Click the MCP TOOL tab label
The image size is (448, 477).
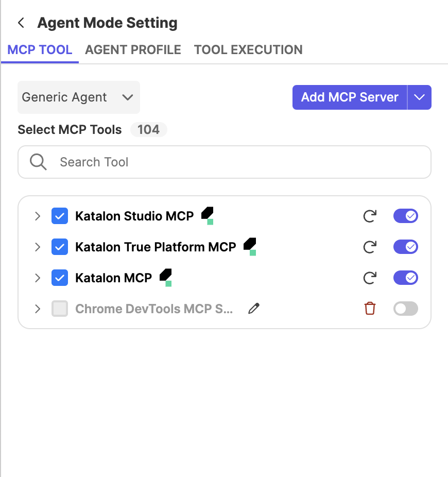40,49
